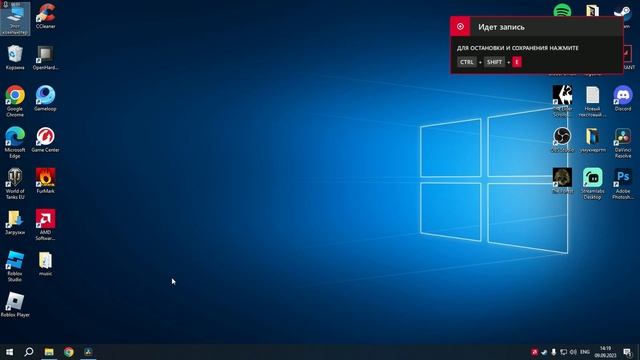Click the red record icon in the notification
This screenshot has height=360, width=640.
click(460, 27)
